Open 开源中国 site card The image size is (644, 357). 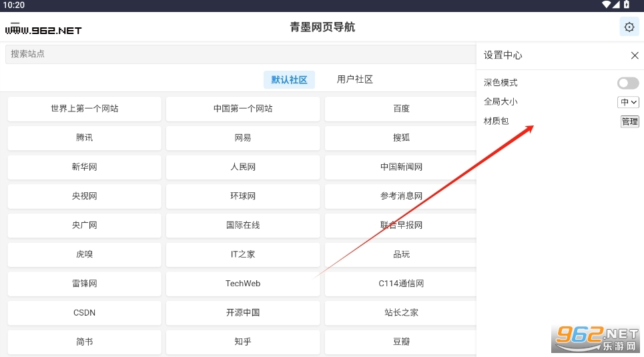[x=243, y=313]
